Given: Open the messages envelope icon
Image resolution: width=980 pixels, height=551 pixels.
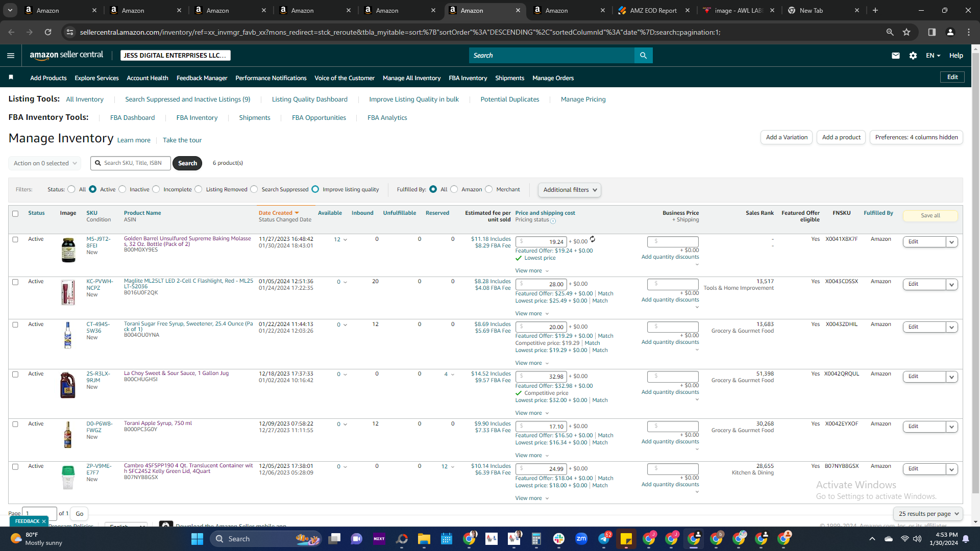Looking at the screenshot, I should point(896,56).
